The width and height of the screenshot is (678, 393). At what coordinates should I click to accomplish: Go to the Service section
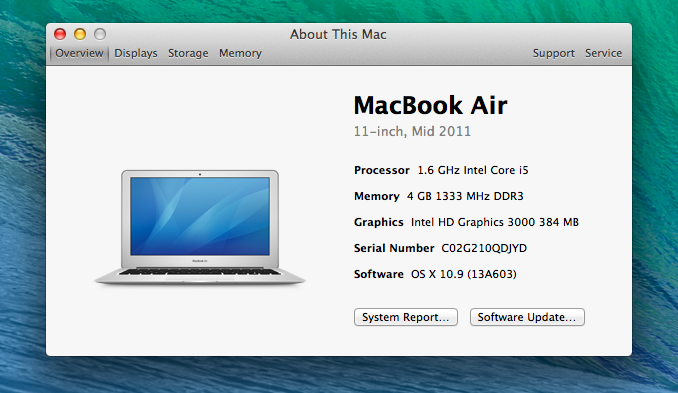(x=604, y=53)
